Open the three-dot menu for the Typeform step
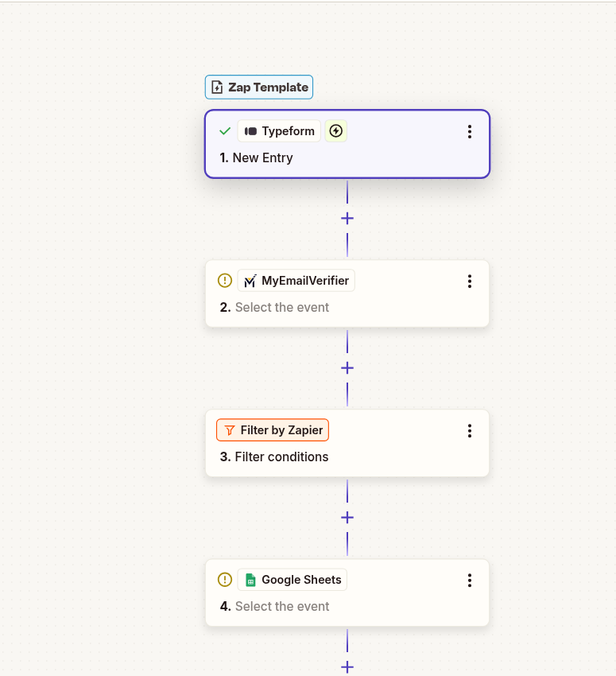This screenshot has height=676, width=616. (x=470, y=131)
